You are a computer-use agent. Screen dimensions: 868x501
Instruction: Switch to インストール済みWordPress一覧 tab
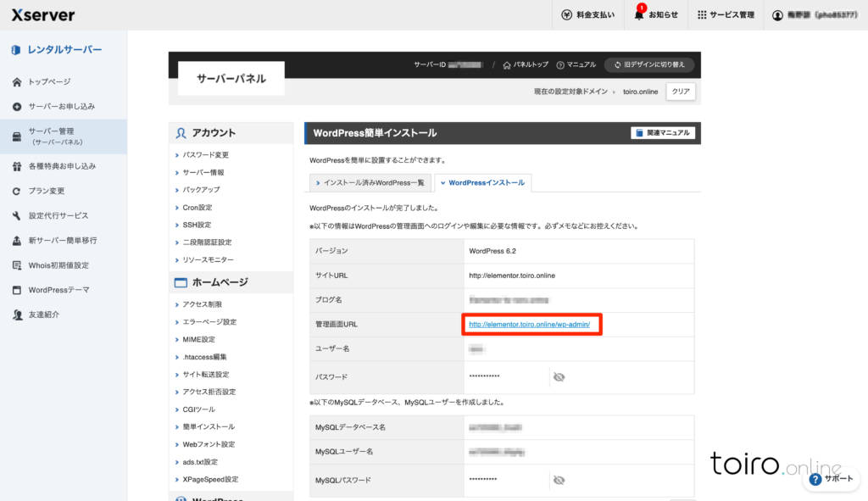[x=370, y=182]
